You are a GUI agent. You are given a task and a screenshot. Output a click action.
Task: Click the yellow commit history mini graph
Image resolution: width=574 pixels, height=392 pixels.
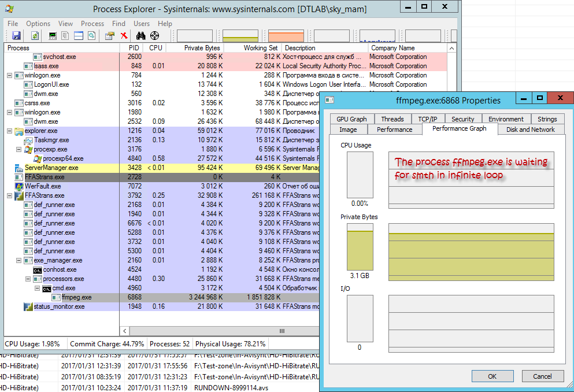click(240, 36)
